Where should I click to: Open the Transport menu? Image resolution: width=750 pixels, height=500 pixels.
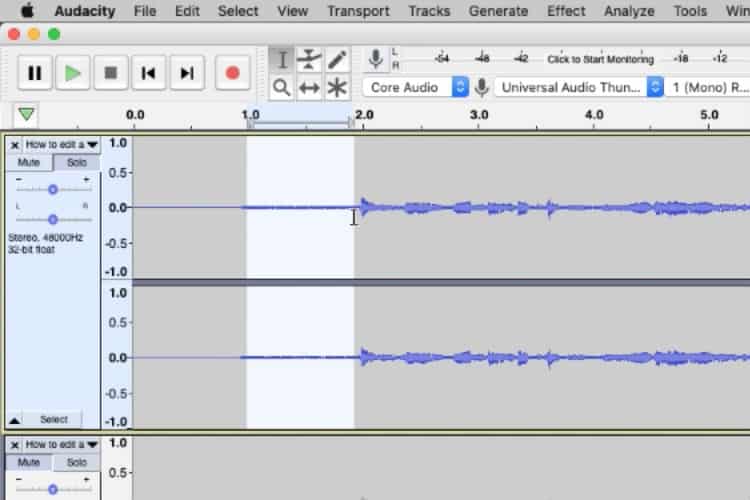pos(358,11)
